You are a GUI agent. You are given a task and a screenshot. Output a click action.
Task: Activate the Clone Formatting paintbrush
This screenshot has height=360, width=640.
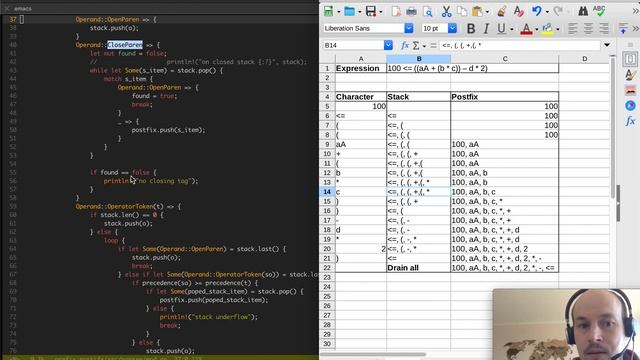(502, 11)
